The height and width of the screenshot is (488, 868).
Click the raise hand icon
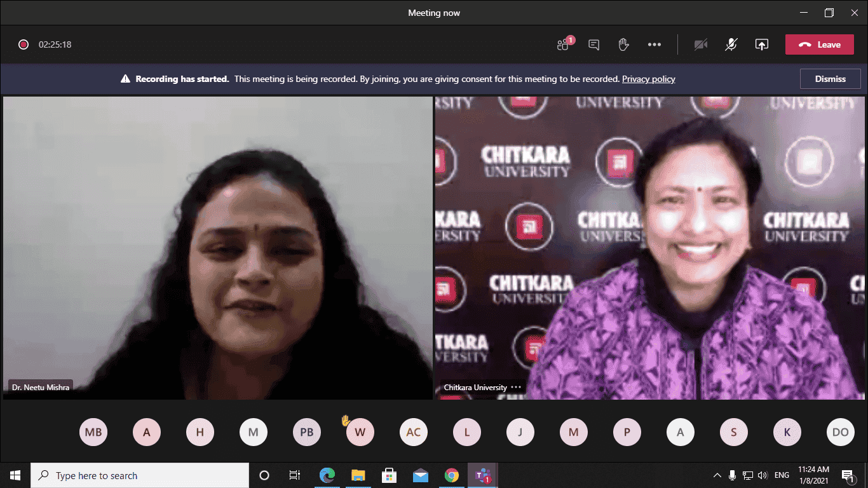pyautogui.click(x=624, y=44)
